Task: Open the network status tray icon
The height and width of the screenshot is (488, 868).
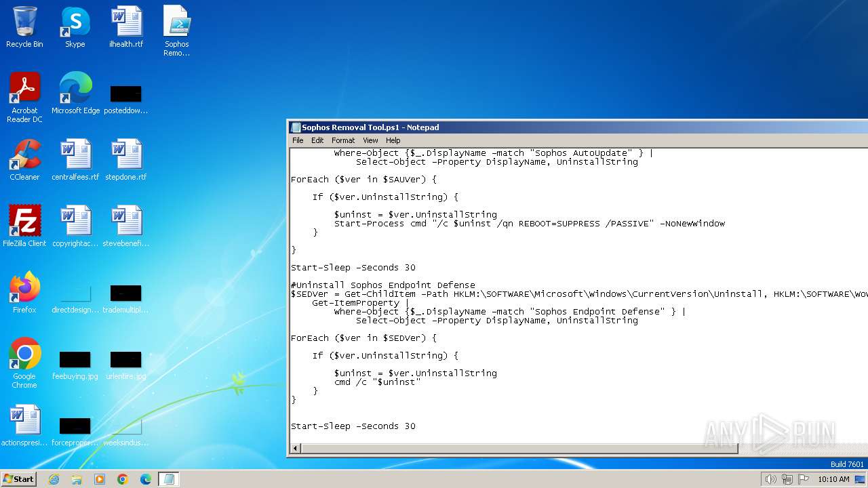Action: pos(787,479)
